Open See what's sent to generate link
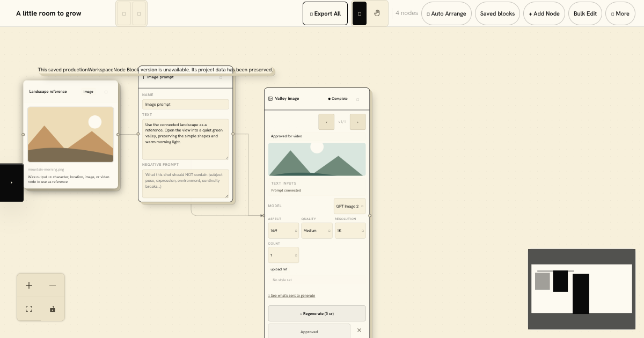Screen dimensions: 644x338 (x=291, y=296)
